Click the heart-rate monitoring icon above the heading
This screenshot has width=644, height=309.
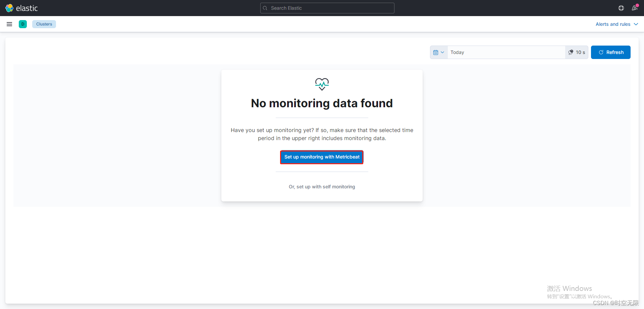322,84
